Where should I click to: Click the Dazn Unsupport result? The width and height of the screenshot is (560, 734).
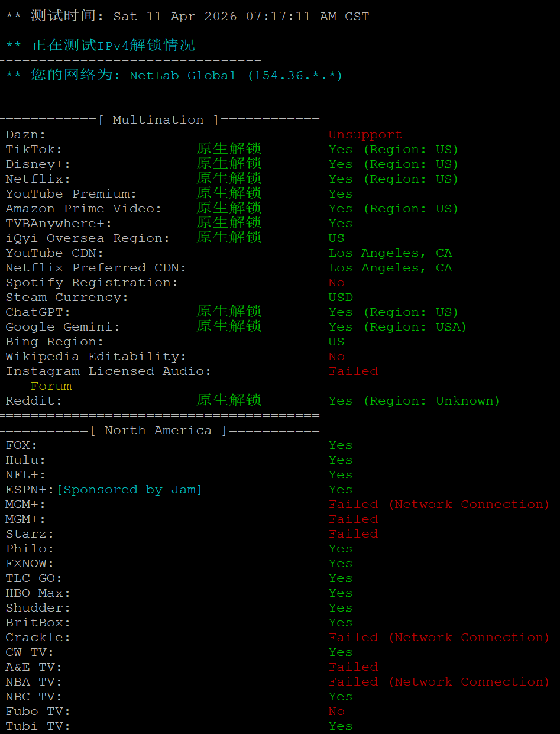365,135
